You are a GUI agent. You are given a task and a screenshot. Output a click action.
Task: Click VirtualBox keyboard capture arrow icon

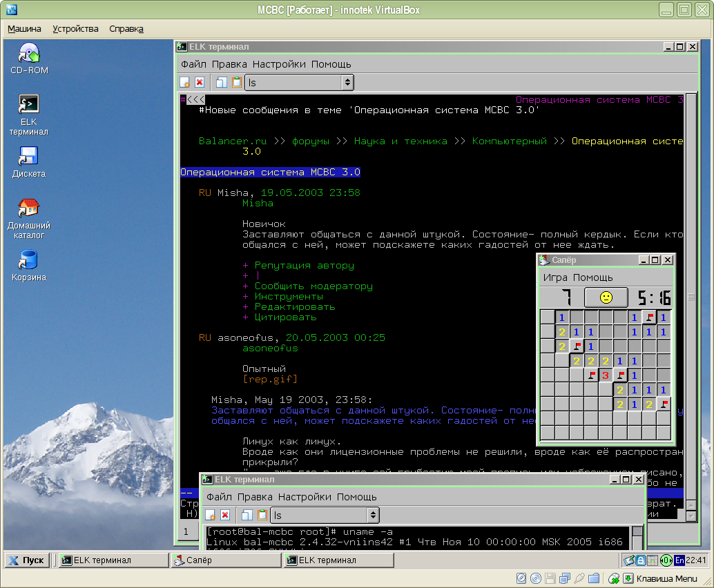point(628,578)
